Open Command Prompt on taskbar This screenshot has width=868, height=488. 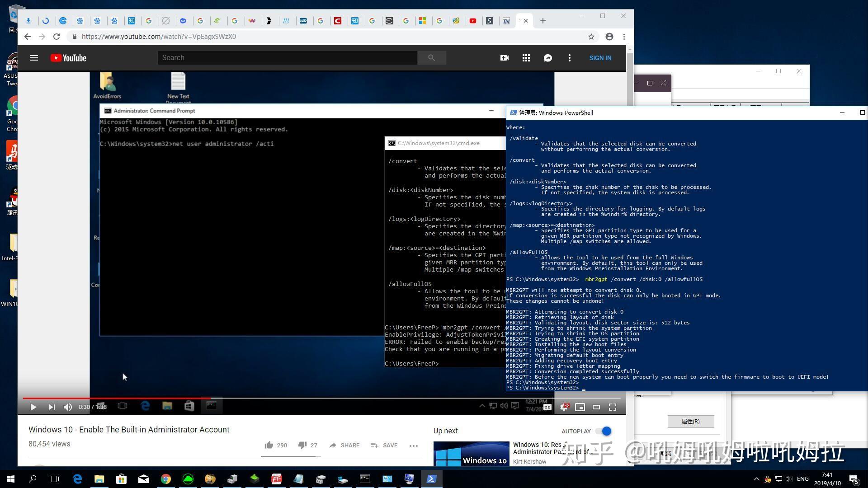365,479
